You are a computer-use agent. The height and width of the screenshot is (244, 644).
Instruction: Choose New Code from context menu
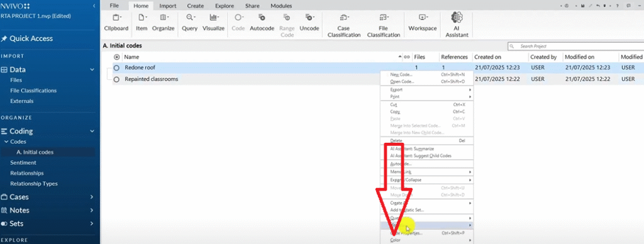point(427,75)
